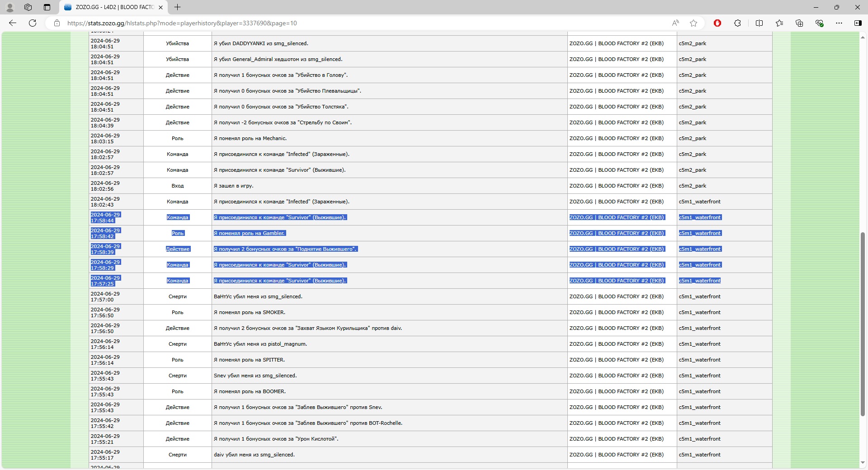View site information via lock icon
The height and width of the screenshot is (470, 868).
click(57, 23)
